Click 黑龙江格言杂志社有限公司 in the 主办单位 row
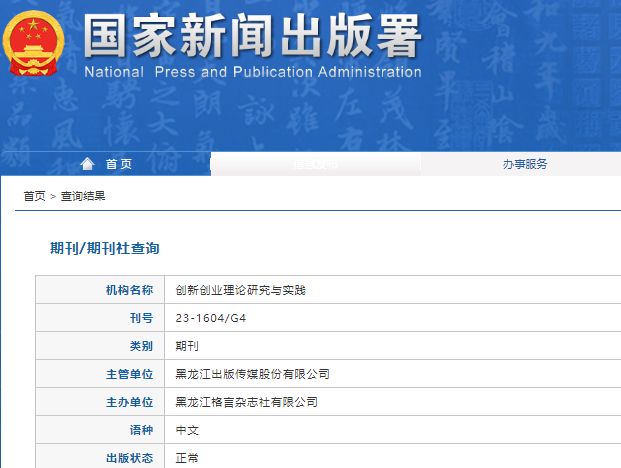The width and height of the screenshot is (621, 468). 246,402
